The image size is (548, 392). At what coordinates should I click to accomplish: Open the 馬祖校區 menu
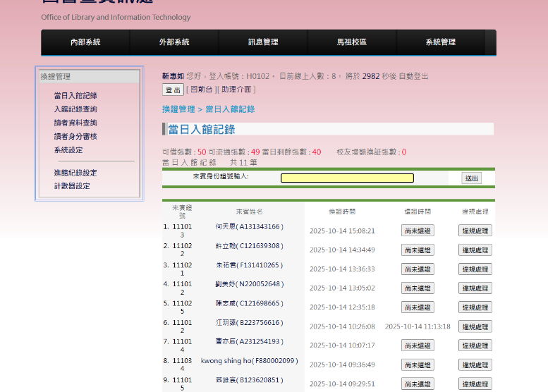coord(352,42)
